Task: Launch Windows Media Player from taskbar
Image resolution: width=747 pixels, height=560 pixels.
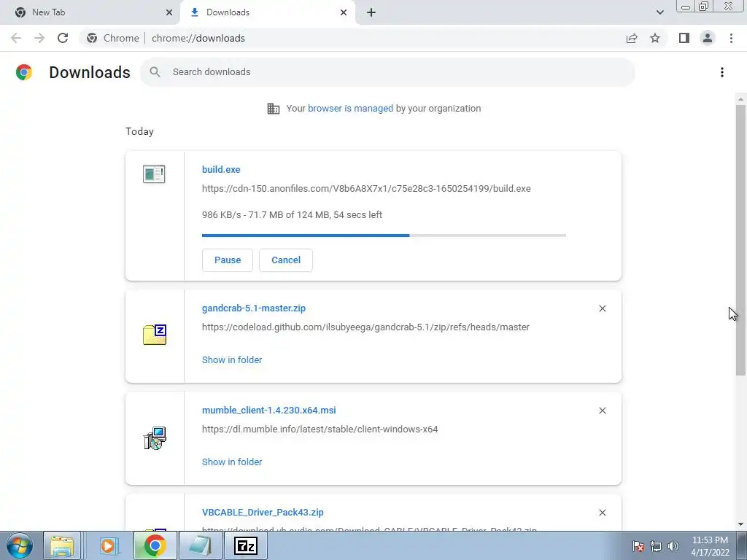Action: pos(108,545)
